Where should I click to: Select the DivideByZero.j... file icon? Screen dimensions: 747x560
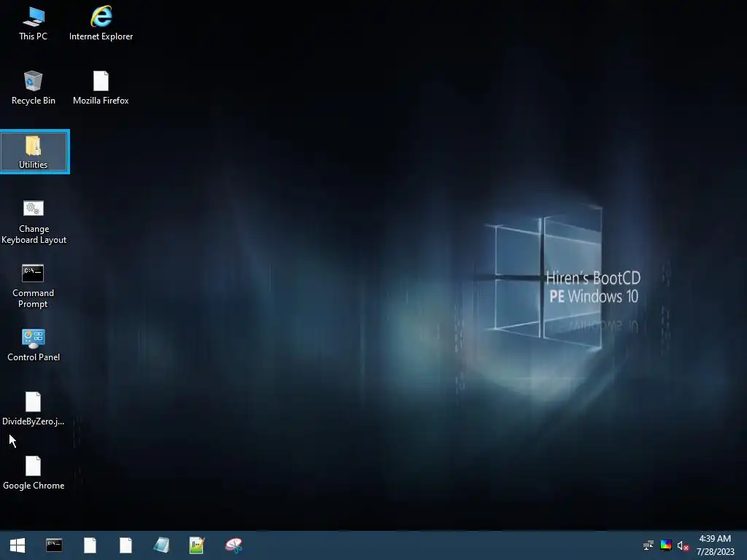(33, 409)
